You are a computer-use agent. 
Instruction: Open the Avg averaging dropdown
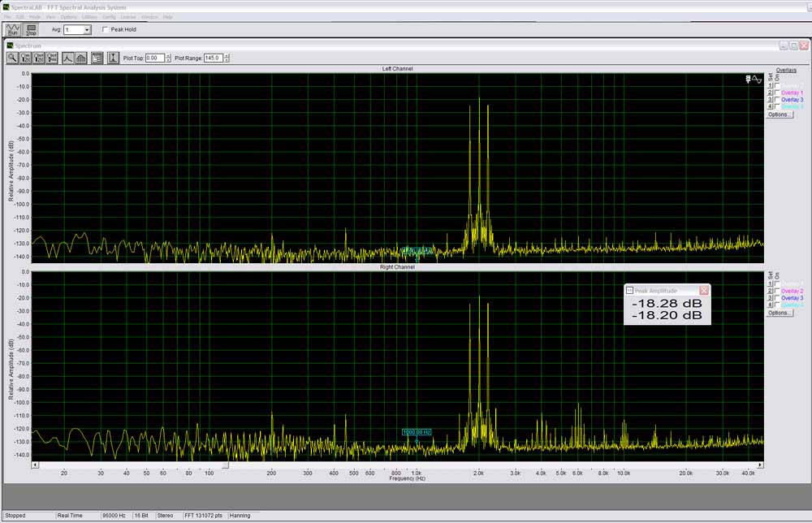click(87, 30)
